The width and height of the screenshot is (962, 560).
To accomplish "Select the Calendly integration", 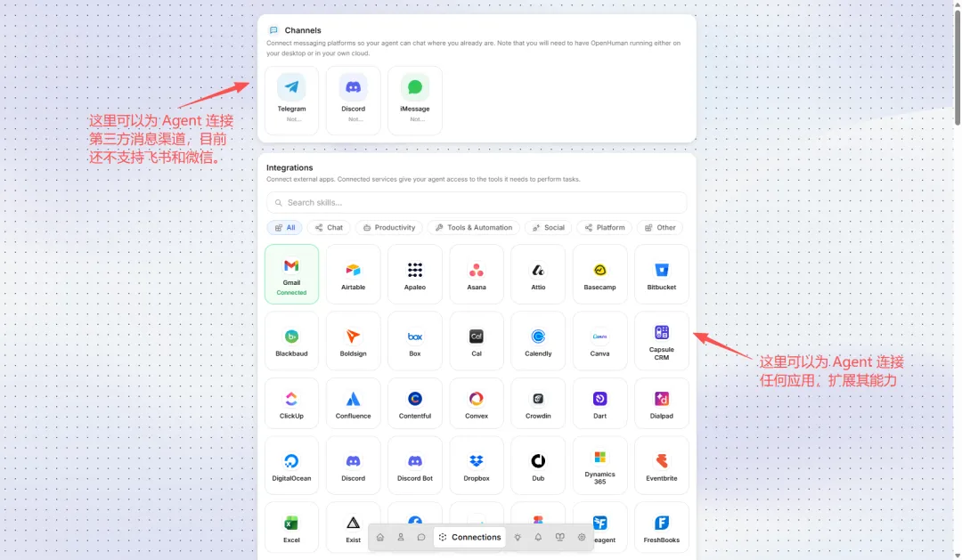I will click(x=538, y=341).
